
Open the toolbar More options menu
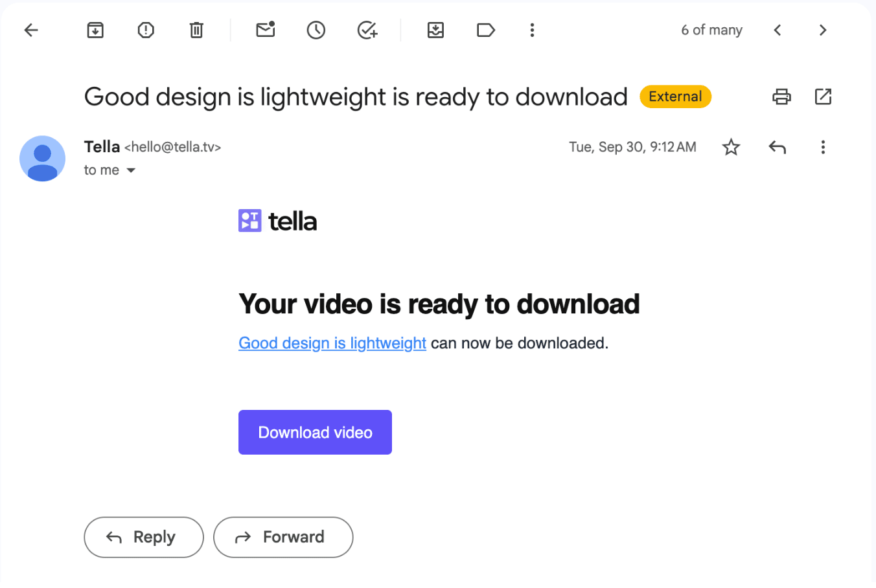(x=531, y=30)
